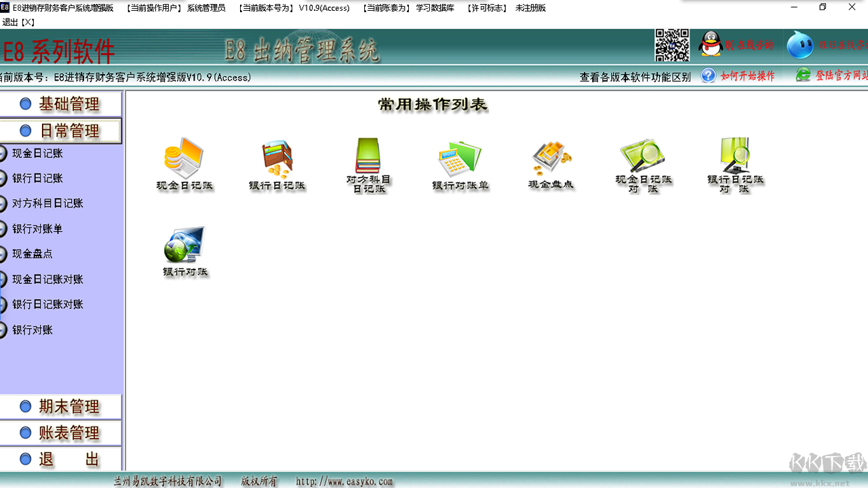Click the 兰州易凯数字科技有限公司 footer text

[167, 481]
